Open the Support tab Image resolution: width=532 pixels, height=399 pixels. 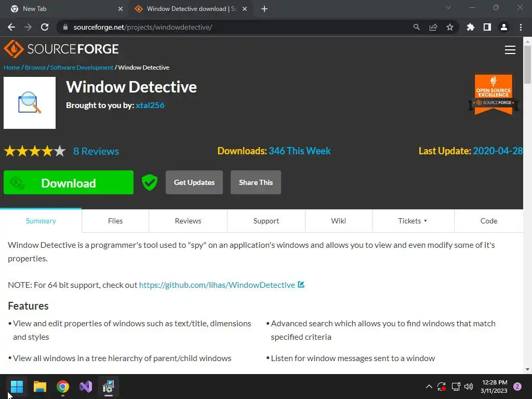pyautogui.click(x=266, y=221)
